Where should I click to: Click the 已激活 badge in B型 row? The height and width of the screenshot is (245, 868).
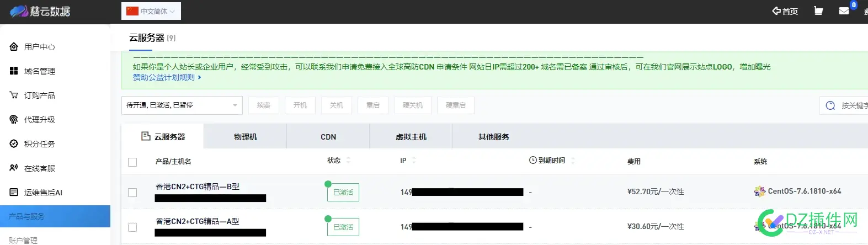[343, 192]
